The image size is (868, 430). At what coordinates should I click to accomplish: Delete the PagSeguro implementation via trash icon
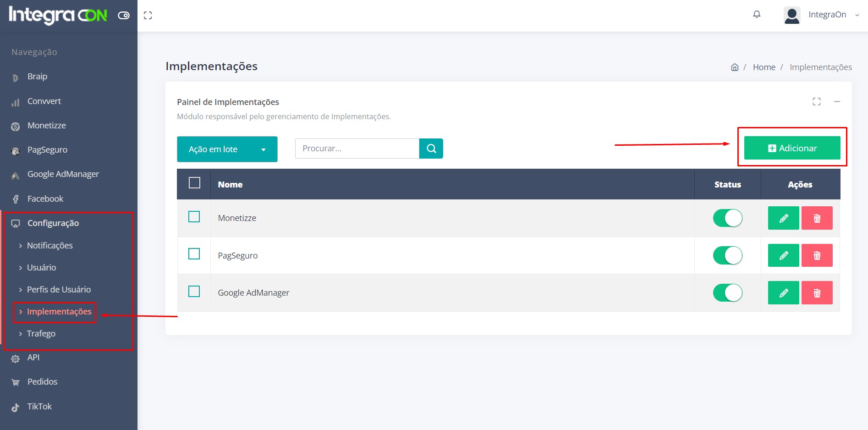(817, 255)
